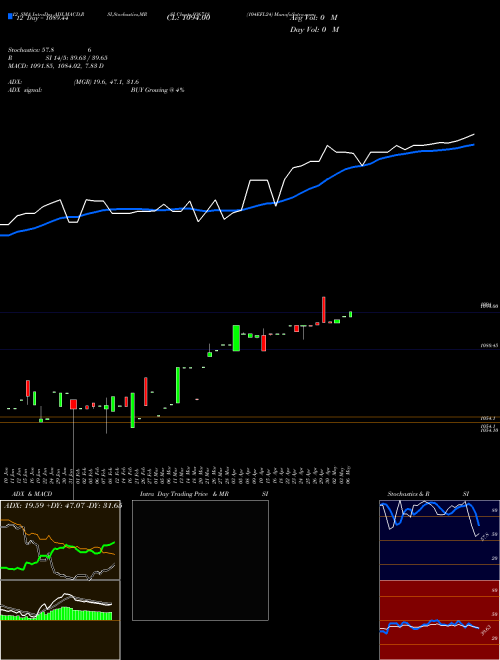Viewport: 500px width, 660px height.
Task: Click the last green candlestick on the right
Action: pos(351,314)
